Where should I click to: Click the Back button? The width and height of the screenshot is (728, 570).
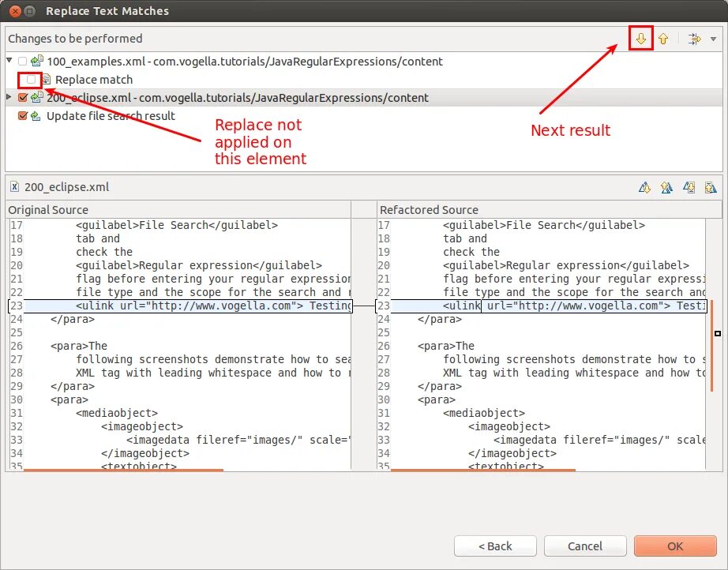(495, 546)
